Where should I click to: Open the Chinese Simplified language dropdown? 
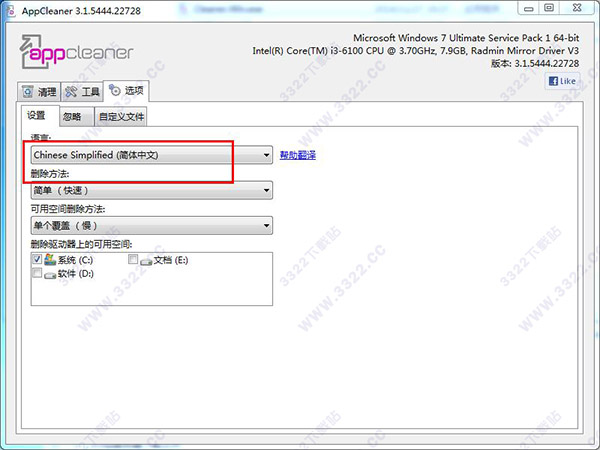pyautogui.click(x=152, y=155)
